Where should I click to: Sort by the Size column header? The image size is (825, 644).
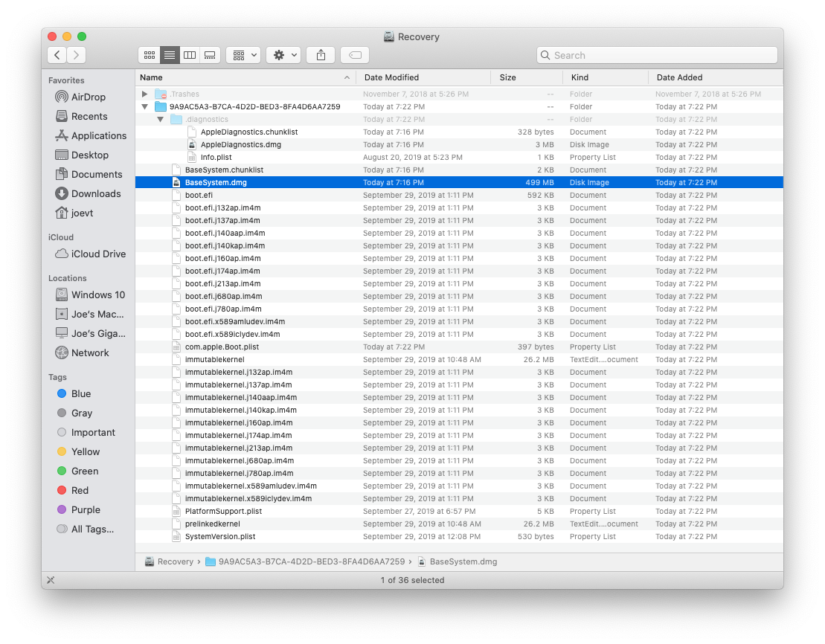click(527, 77)
